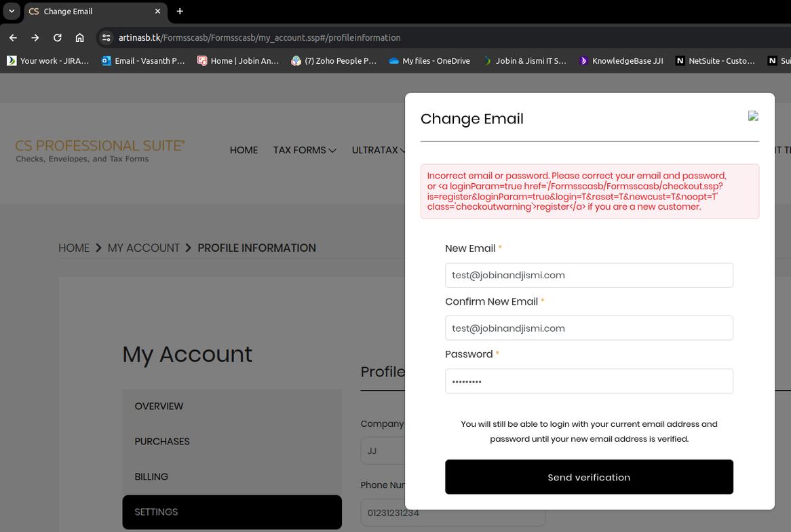Open the Your work - JIRA bookmark

(x=47, y=61)
